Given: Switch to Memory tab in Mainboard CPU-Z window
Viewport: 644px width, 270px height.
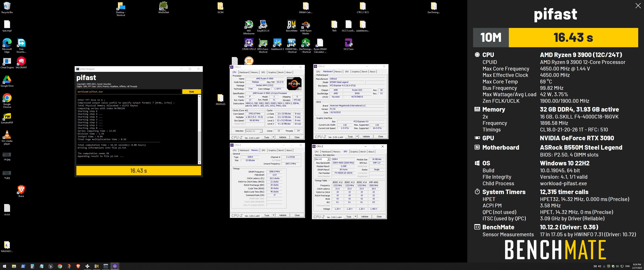Looking at the screenshot, I should click(x=338, y=72).
